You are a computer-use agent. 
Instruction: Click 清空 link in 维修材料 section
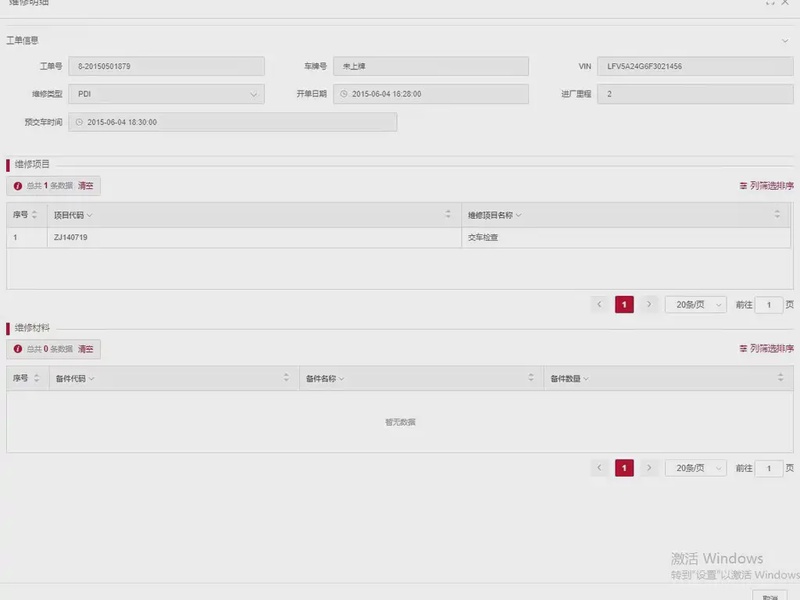coord(86,349)
